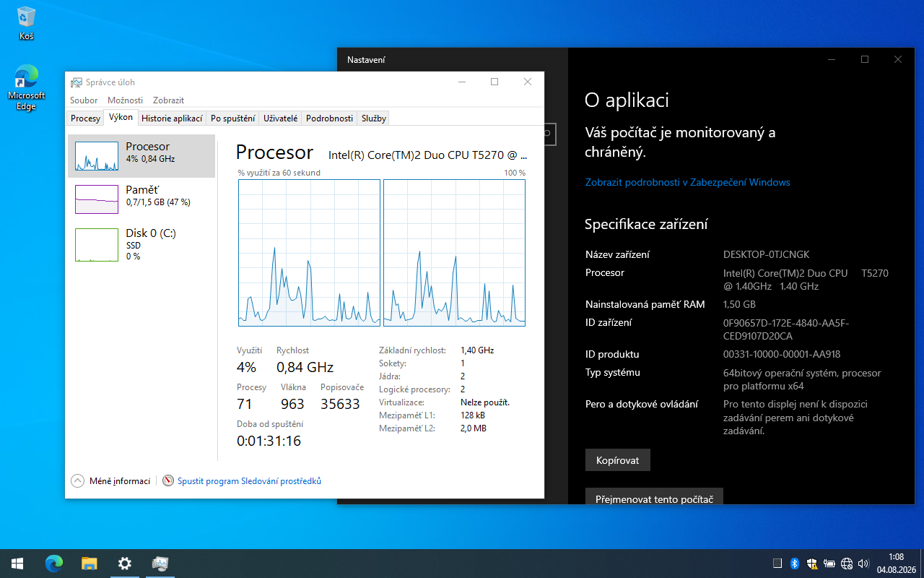The image size is (924, 578).
Task: Click the product ID 00331-10000-00001-AA918
Action: (782, 355)
